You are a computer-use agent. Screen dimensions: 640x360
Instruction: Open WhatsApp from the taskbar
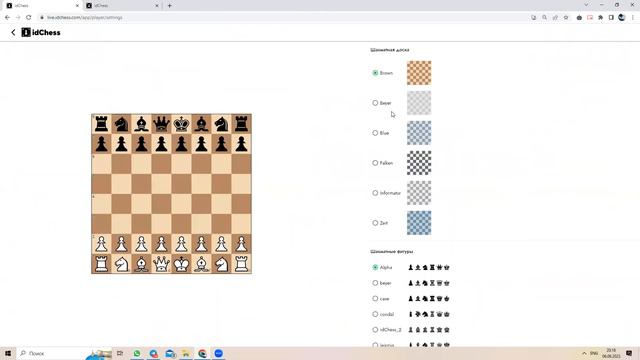(137, 353)
